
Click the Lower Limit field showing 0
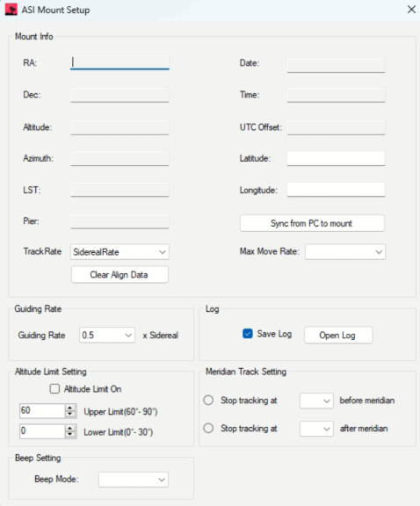[x=42, y=431]
